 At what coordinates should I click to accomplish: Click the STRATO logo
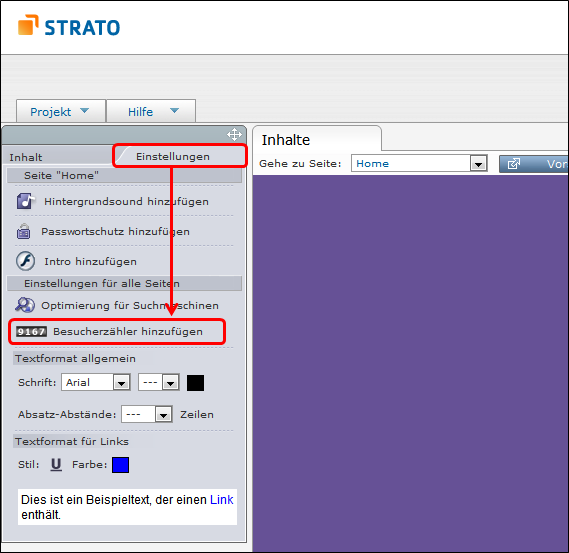click(69, 25)
